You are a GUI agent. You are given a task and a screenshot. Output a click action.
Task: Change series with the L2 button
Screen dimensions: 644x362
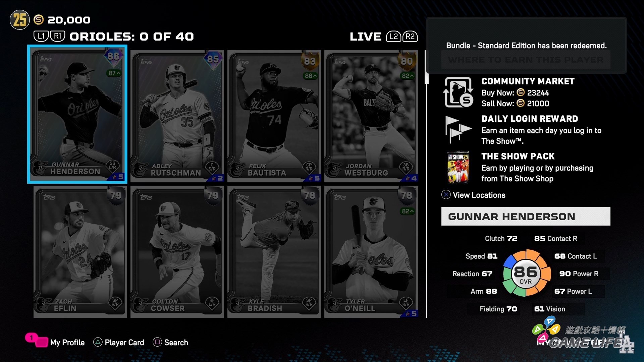pos(393,36)
